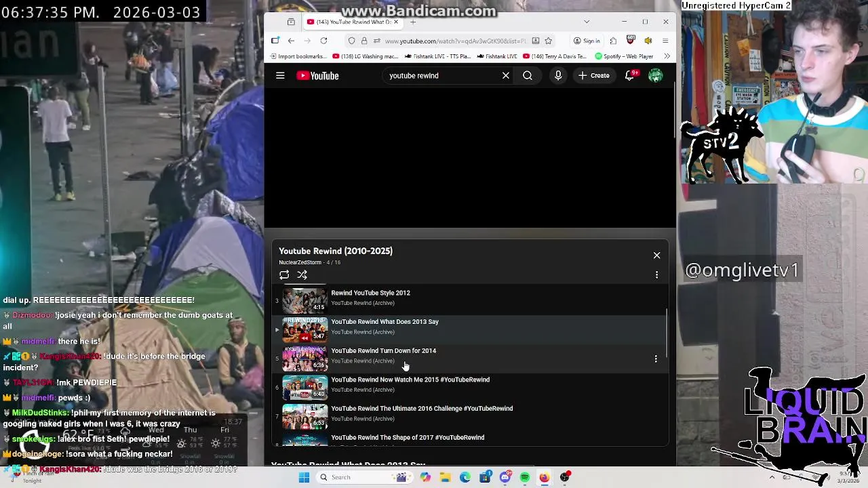Open action menu for Turn Down for 2014

click(x=656, y=359)
